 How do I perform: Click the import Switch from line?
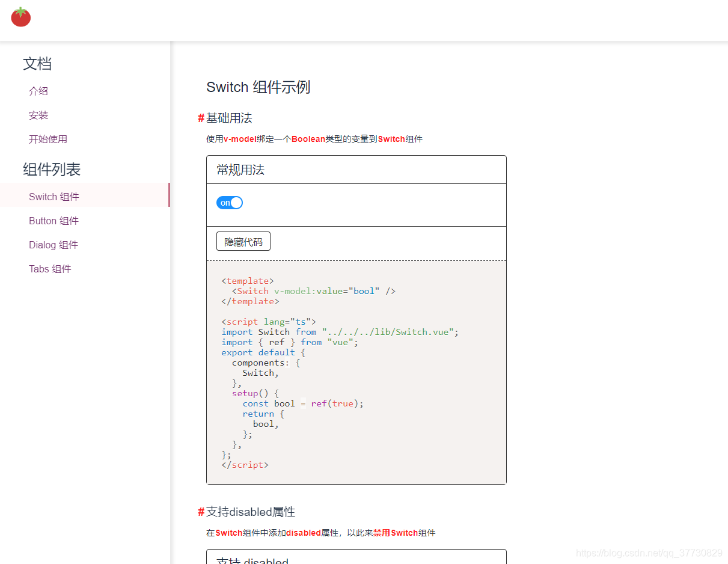point(340,332)
